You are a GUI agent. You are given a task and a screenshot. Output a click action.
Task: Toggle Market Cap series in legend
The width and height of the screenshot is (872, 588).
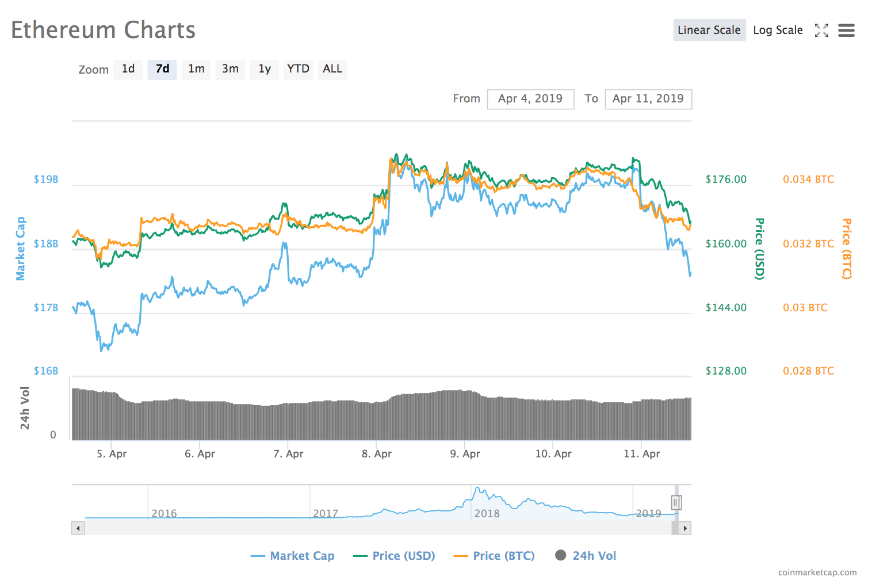(x=293, y=556)
